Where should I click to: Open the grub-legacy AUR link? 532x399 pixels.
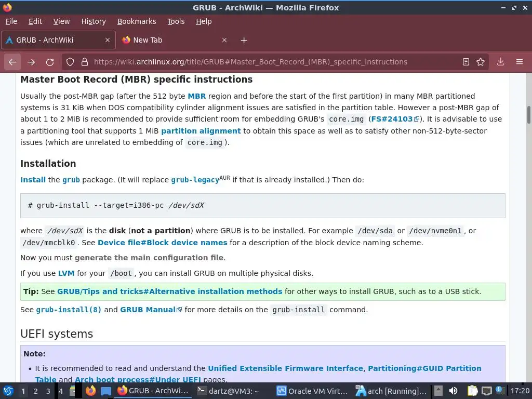[x=195, y=180]
